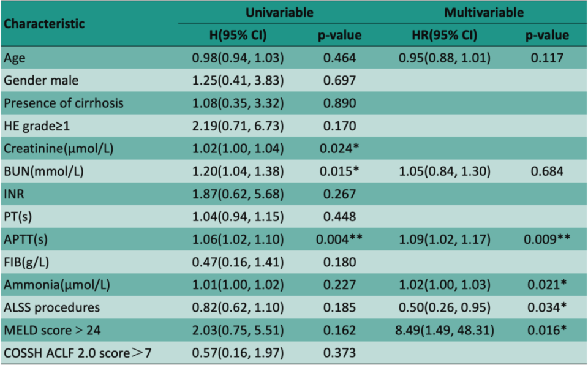Select the FIB(g/L) row label
Image resolution: width=588 pixels, height=365 pixels.
26,262
